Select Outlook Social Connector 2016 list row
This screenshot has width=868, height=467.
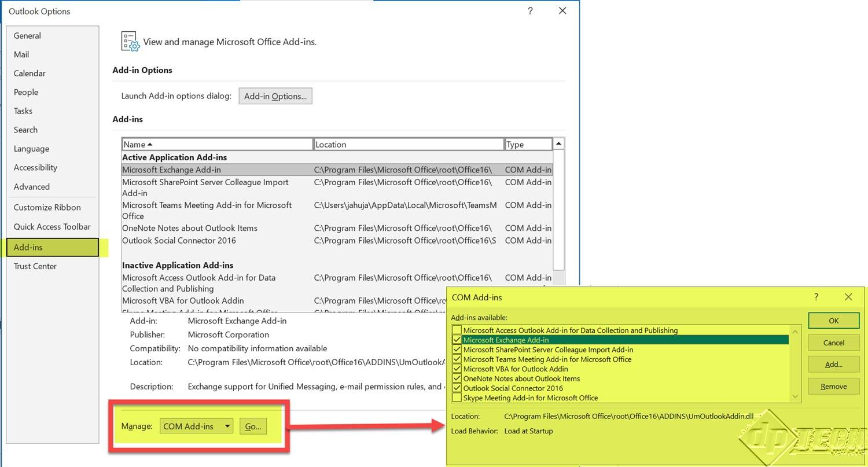point(337,241)
